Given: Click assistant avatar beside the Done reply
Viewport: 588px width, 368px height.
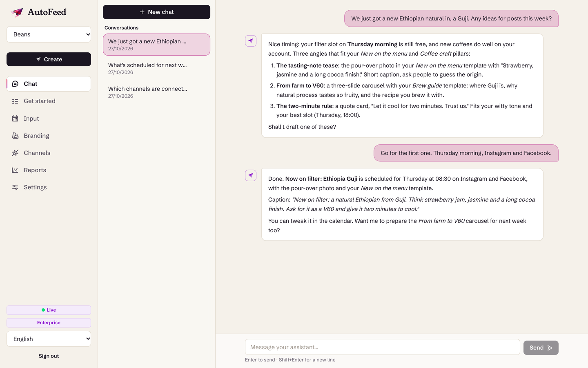Looking at the screenshot, I should tap(251, 175).
